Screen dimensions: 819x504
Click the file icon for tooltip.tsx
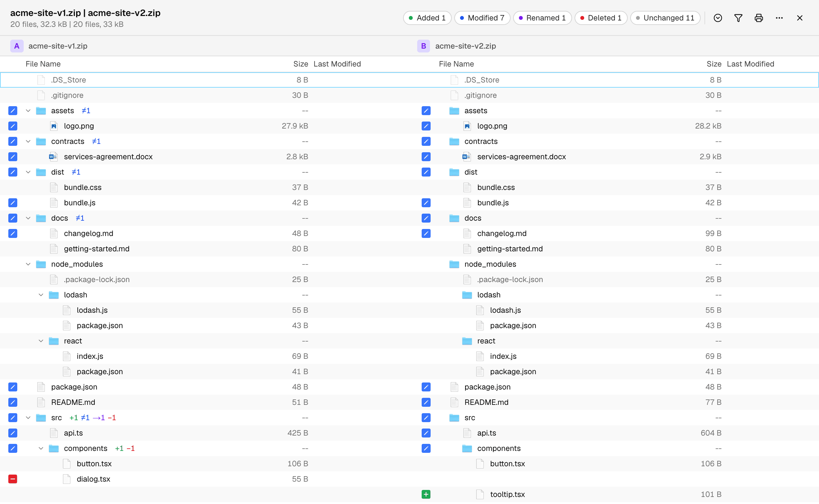[480, 494]
